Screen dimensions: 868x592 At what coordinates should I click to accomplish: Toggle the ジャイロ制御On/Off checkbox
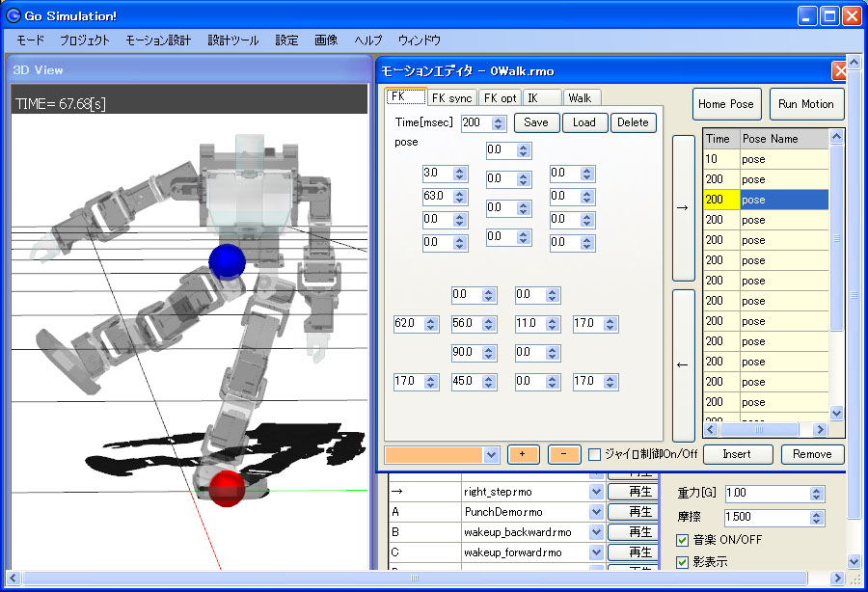point(595,454)
